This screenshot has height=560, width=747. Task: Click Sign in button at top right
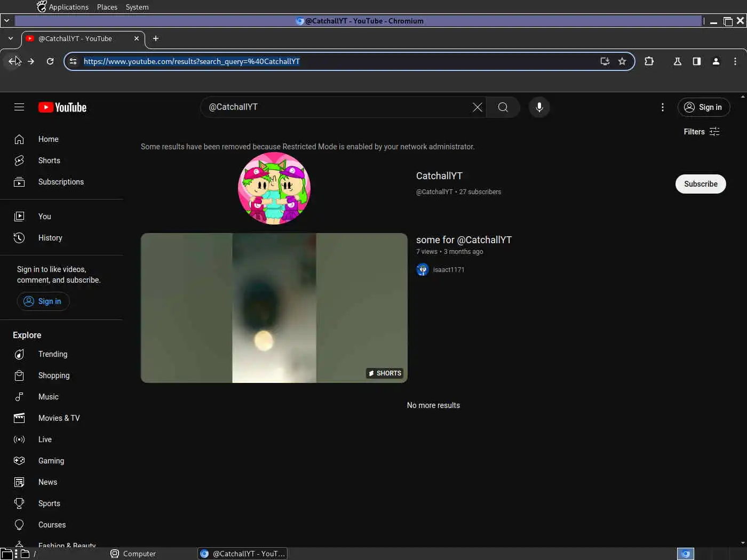point(704,107)
